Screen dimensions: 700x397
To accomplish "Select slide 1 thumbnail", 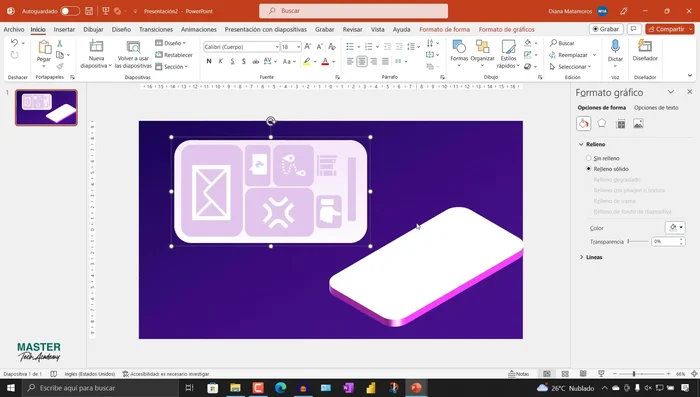I will pyautogui.click(x=46, y=108).
